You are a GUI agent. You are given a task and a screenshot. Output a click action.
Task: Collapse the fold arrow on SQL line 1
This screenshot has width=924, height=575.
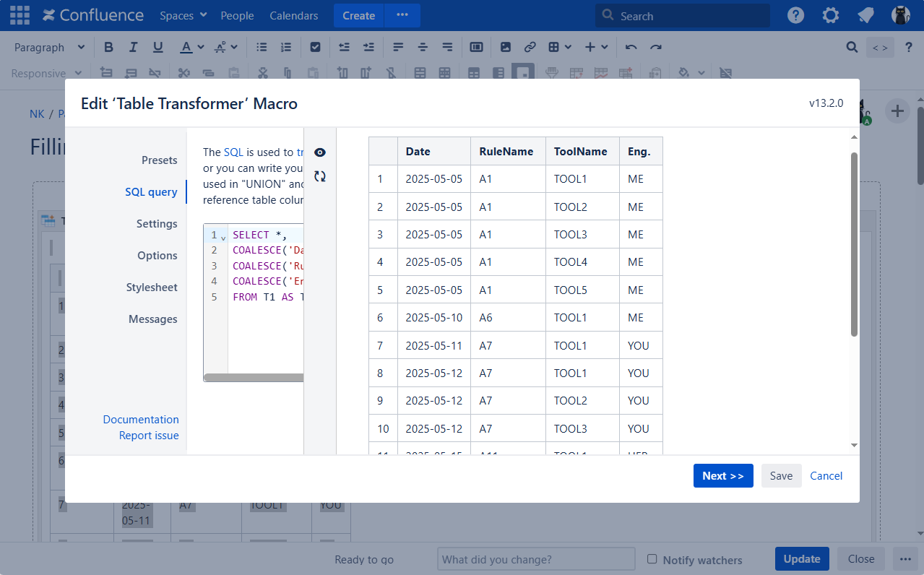tap(223, 237)
